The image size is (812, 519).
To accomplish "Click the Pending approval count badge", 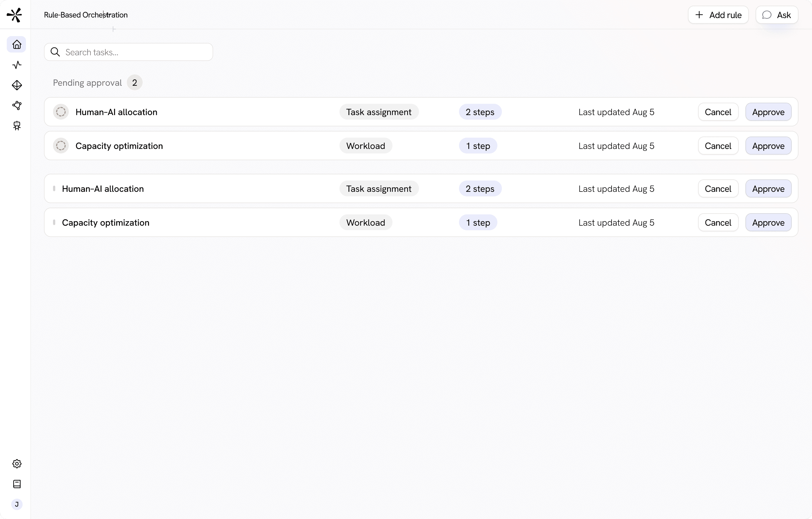I will tap(134, 83).
